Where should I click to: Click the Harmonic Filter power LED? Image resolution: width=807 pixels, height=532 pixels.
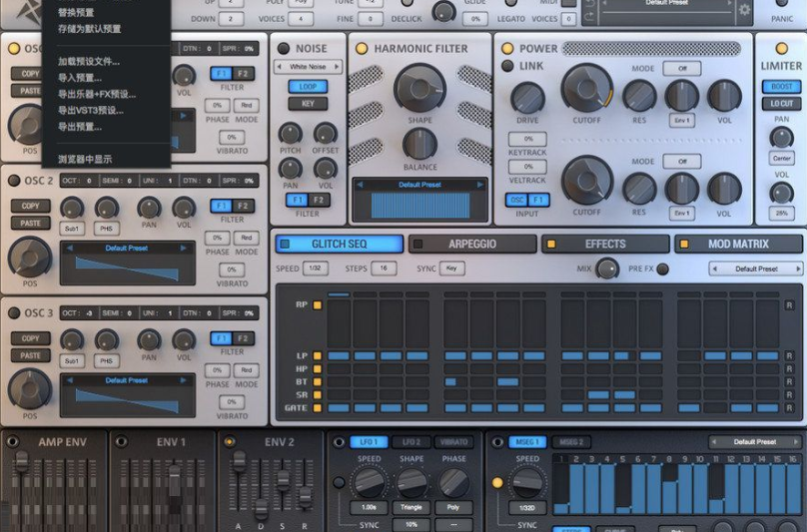pyautogui.click(x=362, y=48)
